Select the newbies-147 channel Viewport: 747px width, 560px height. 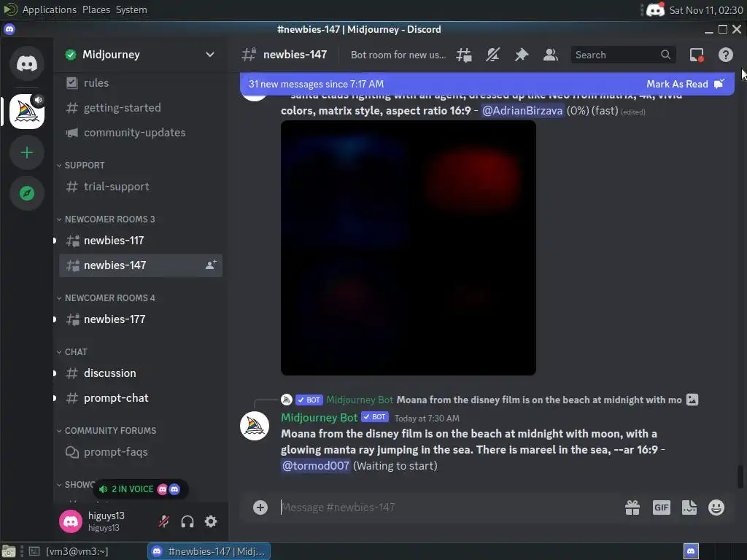[x=141, y=265]
